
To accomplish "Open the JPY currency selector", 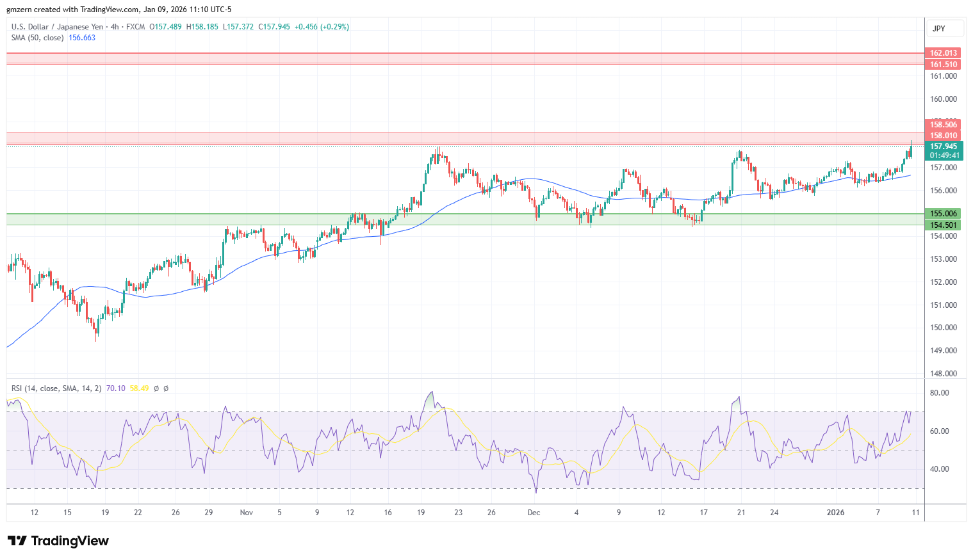I will point(945,29).
